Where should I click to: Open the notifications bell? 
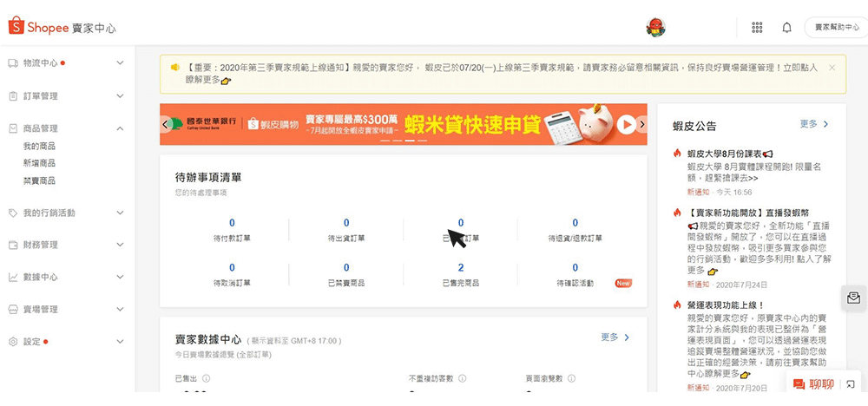coord(786,28)
